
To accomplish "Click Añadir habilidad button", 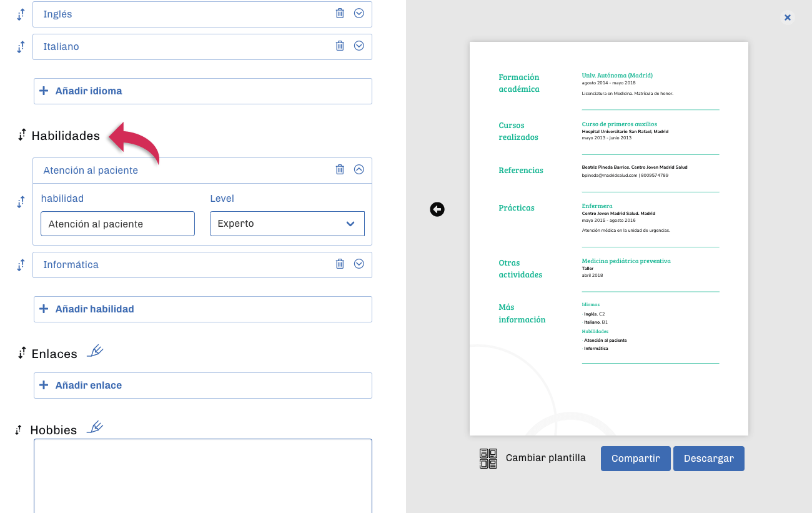I will click(x=203, y=309).
